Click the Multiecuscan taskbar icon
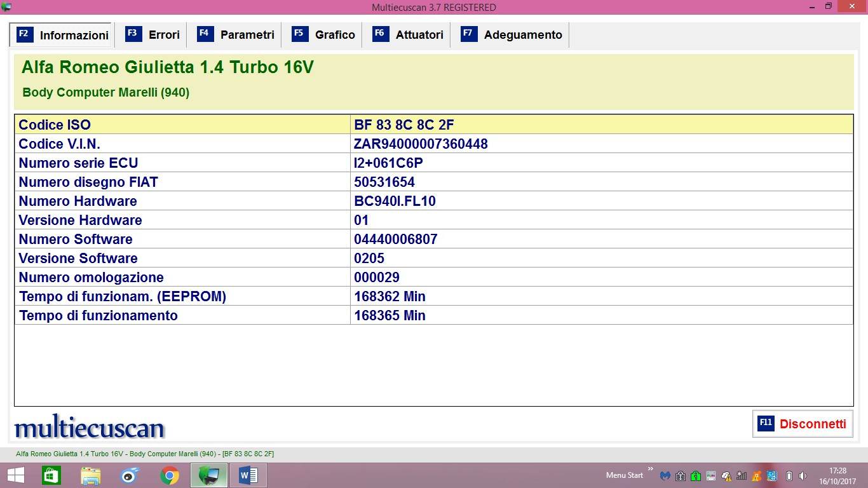The image size is (868, 488). (209, 475)
